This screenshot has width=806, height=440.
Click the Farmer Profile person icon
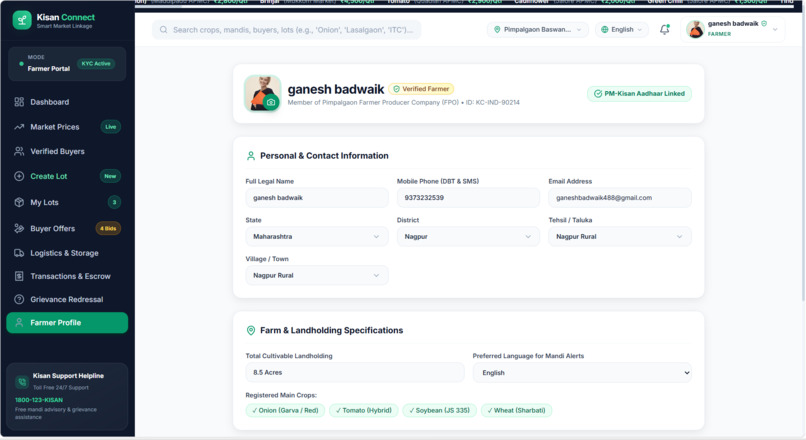(19, 322)
